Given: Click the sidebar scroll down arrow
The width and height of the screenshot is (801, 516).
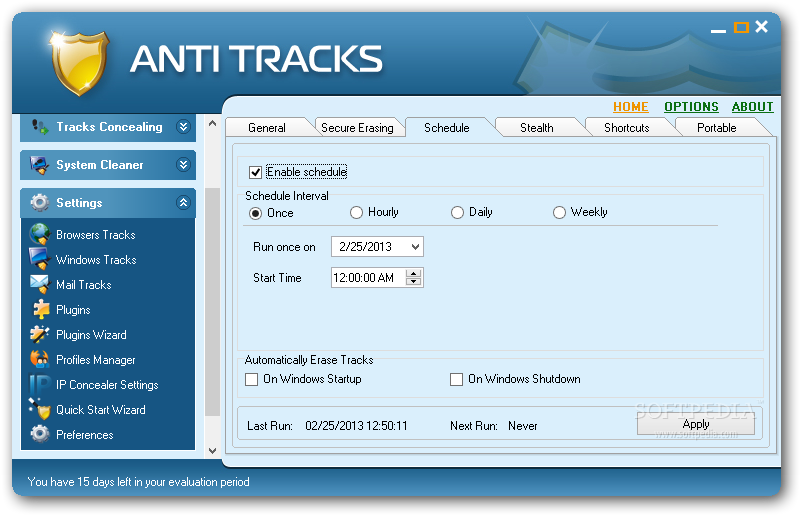Looking at the screenshot, I should 213,451.
